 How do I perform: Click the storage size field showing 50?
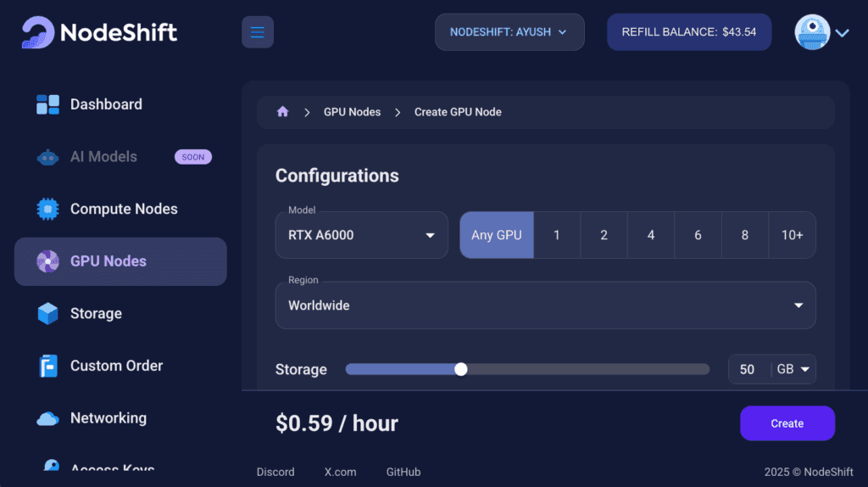(748, 369)
